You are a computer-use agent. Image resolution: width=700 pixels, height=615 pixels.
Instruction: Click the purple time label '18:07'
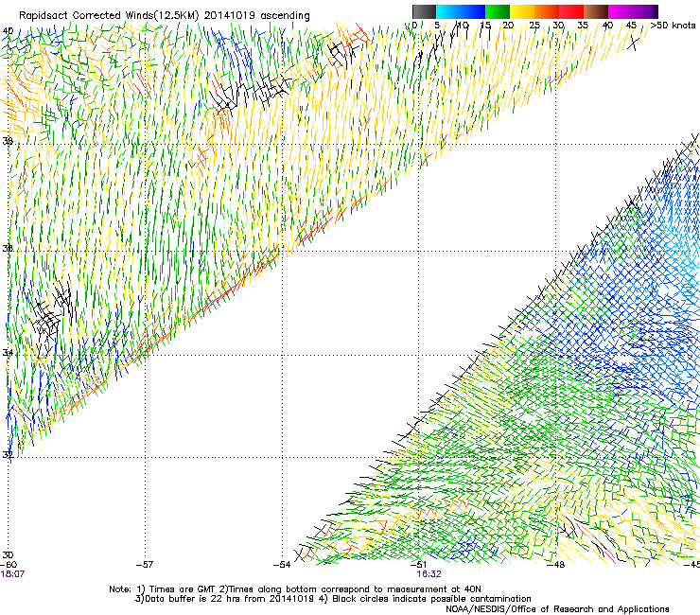(12, 573)
